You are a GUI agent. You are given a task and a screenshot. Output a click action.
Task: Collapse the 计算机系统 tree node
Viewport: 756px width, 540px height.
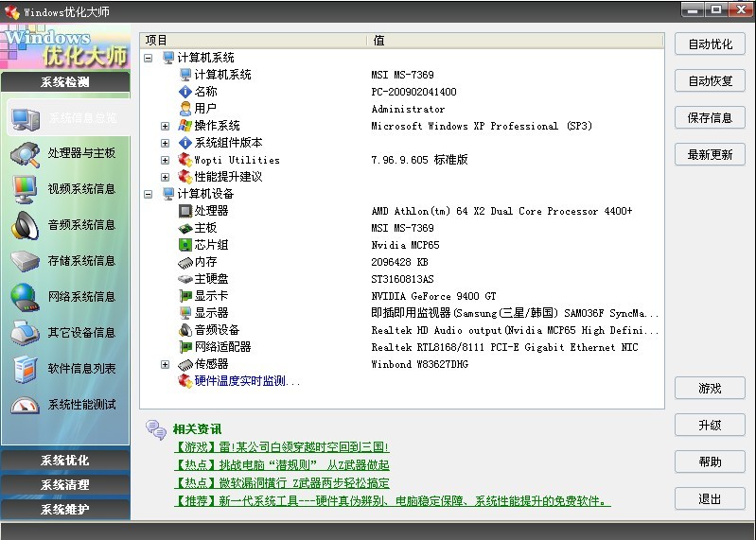(149, 59)
